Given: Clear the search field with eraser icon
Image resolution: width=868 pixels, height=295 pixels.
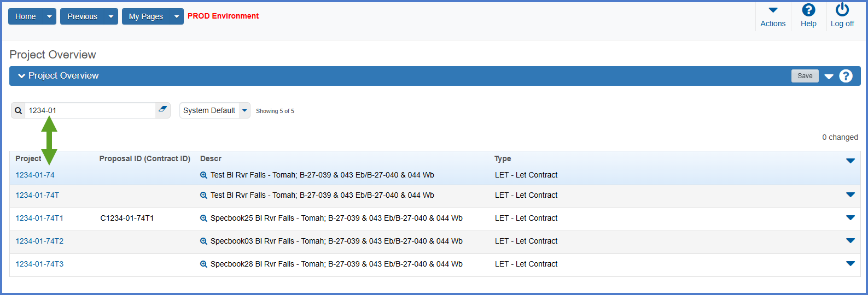Looking at the screenshot, I should pos(162,110).
